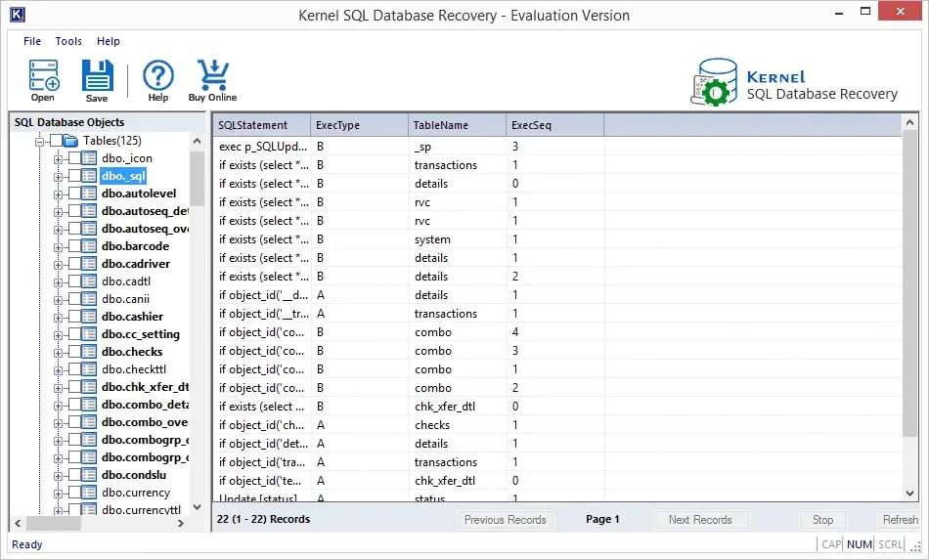The width and height of the screenshot is (929, 560).
Task: Click the table icon beside dbo.cadriver
Action: (89, 264)
